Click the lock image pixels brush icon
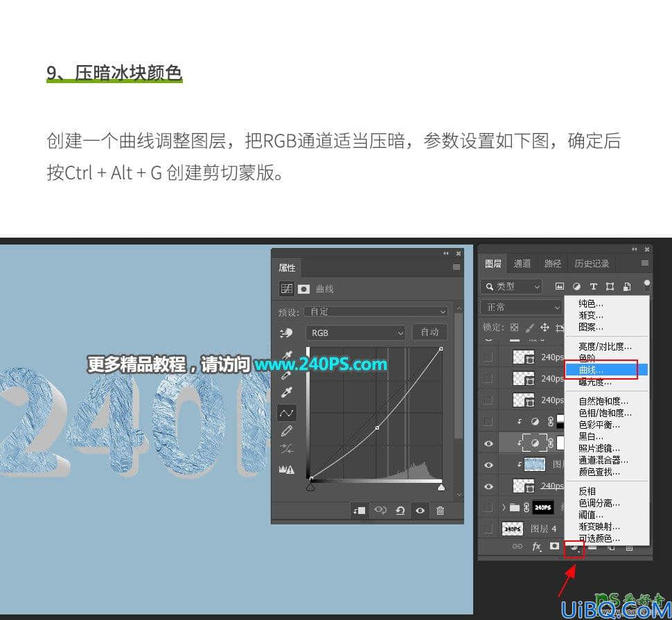The height and width of the screenshot is (620, 672). 530,328
